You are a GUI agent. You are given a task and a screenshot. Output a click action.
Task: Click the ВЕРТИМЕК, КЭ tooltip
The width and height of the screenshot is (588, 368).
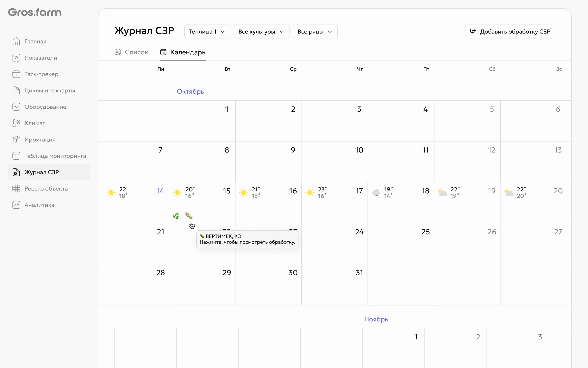pyautogui.click(x=248, y=239)
